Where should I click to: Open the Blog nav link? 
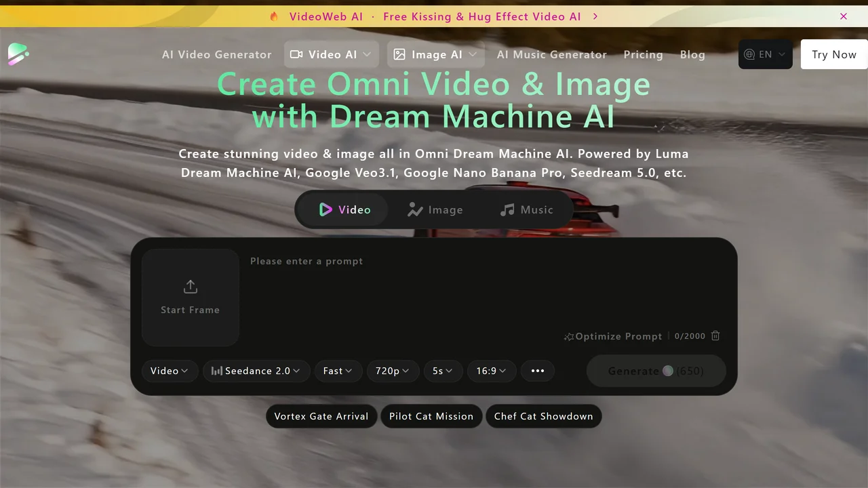(692, 54)
